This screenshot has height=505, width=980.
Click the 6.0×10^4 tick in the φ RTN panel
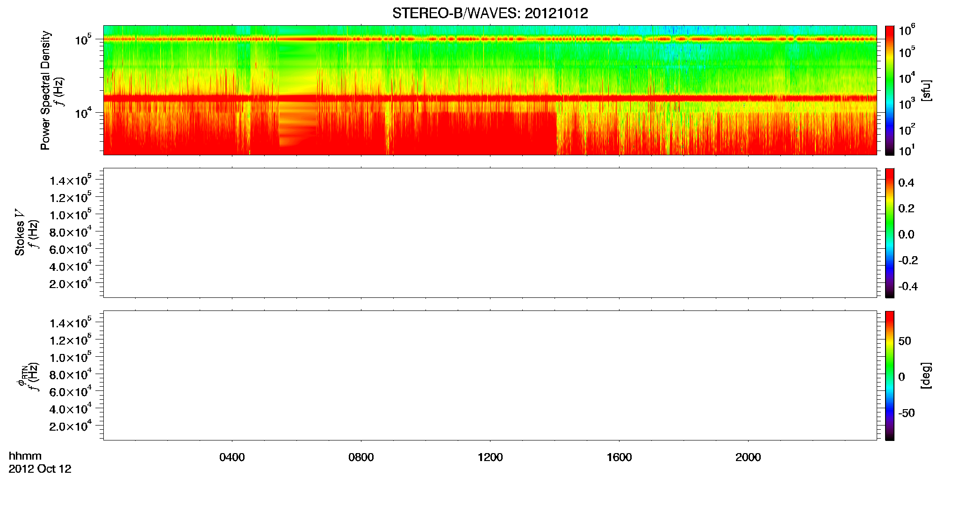pyautogui.click(x=70, y=391)
